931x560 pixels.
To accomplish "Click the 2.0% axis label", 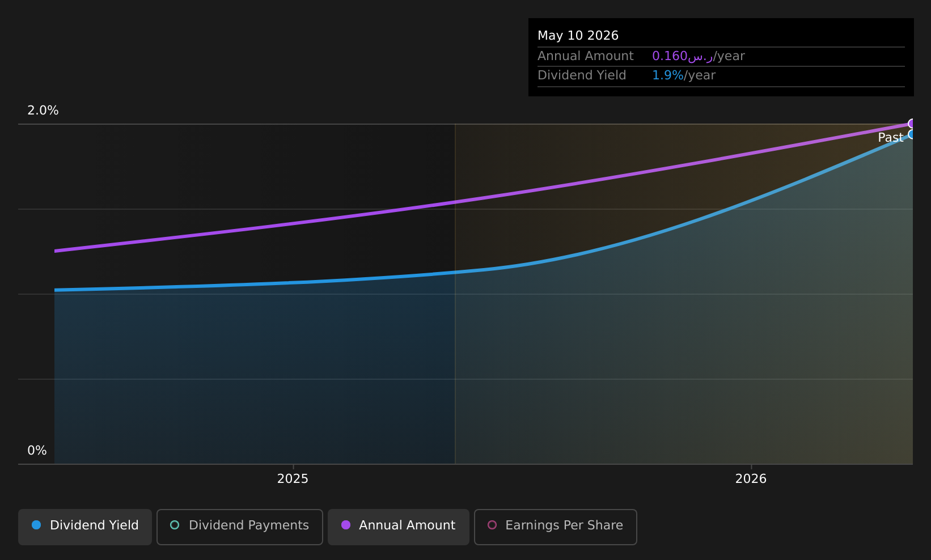I will pyautogui.click(x=43, y=111).
